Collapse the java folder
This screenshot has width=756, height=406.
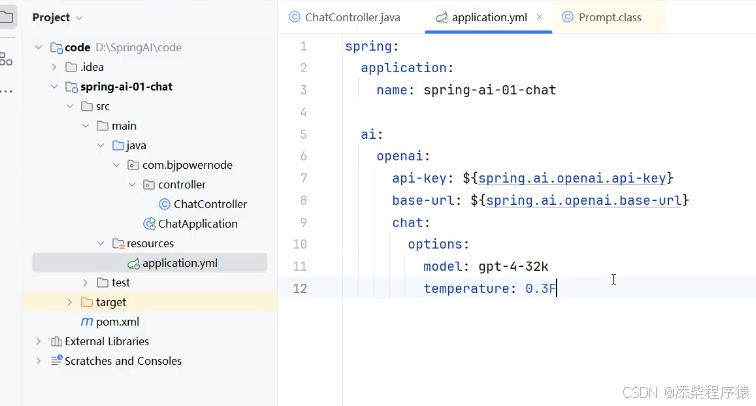point(101,145)
